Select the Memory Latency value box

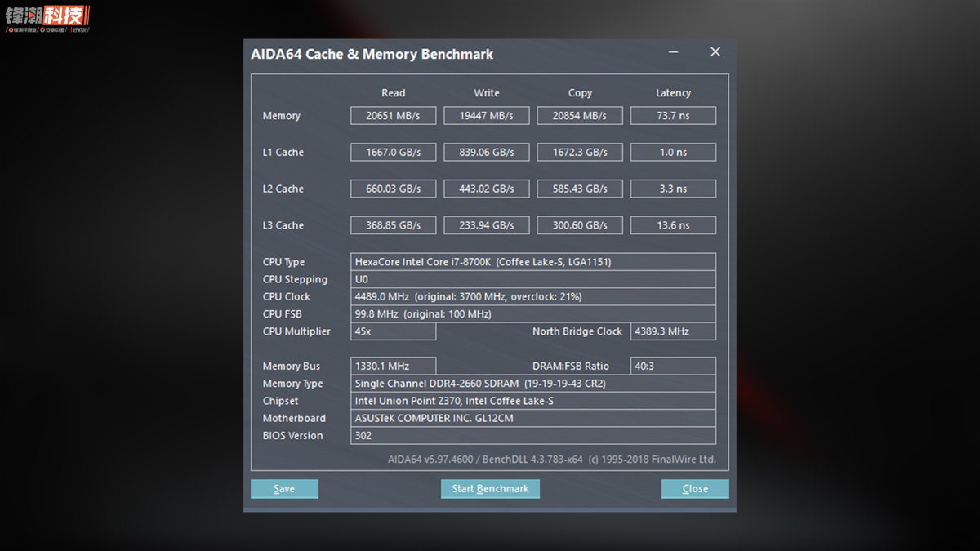pos(673,116)
